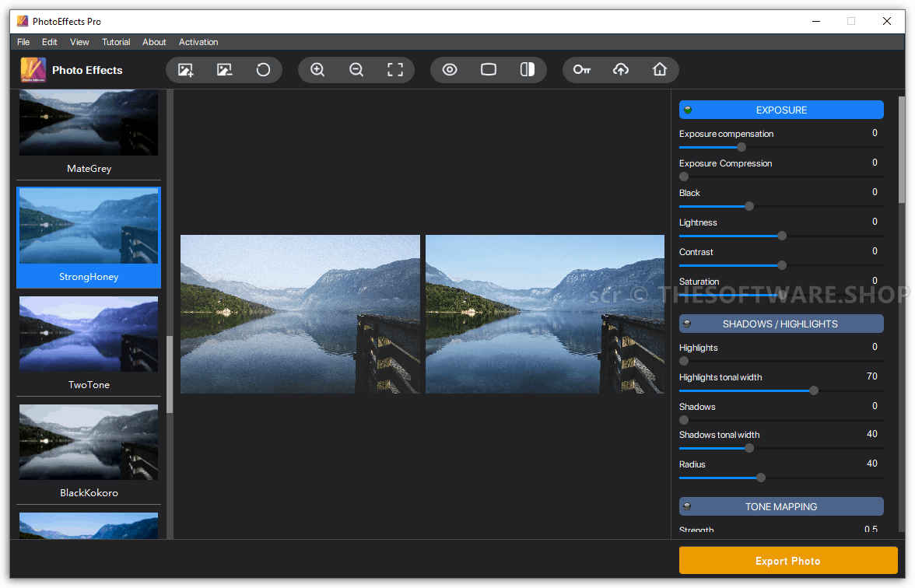Open the File menu
Viewport: 915px width, 588px height.
click(x=23, y=42)
